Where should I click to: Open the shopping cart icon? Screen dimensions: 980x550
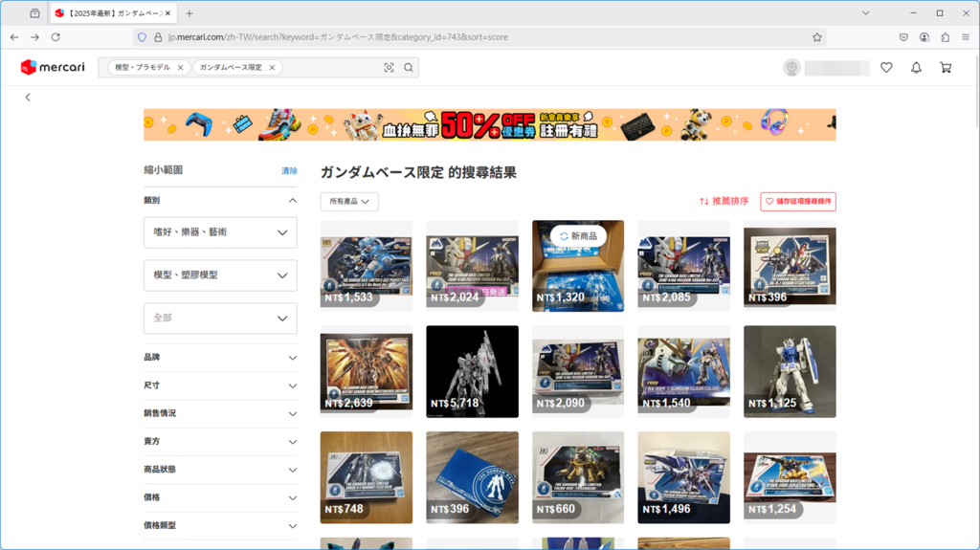(x=946, y=68)
